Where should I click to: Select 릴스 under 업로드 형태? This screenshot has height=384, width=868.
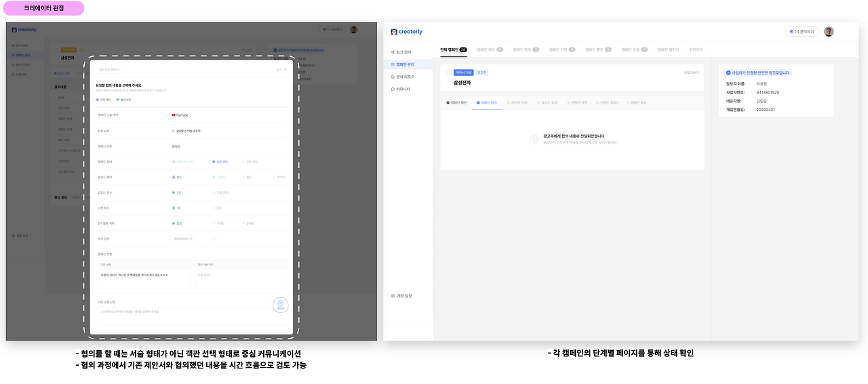point(247,177)
